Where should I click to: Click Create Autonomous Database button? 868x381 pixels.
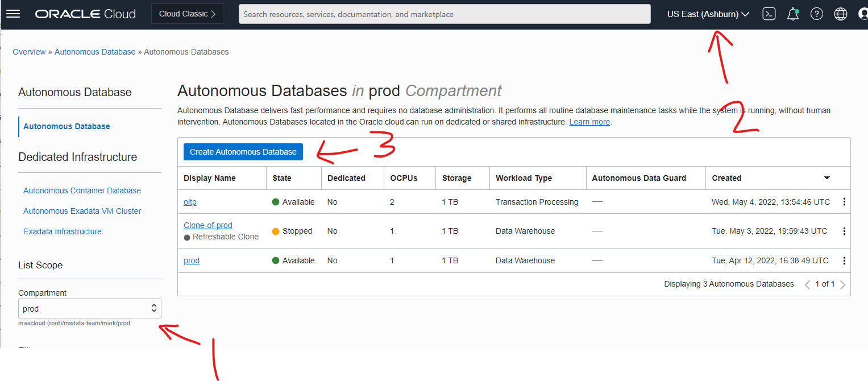(x=243, y=152)
